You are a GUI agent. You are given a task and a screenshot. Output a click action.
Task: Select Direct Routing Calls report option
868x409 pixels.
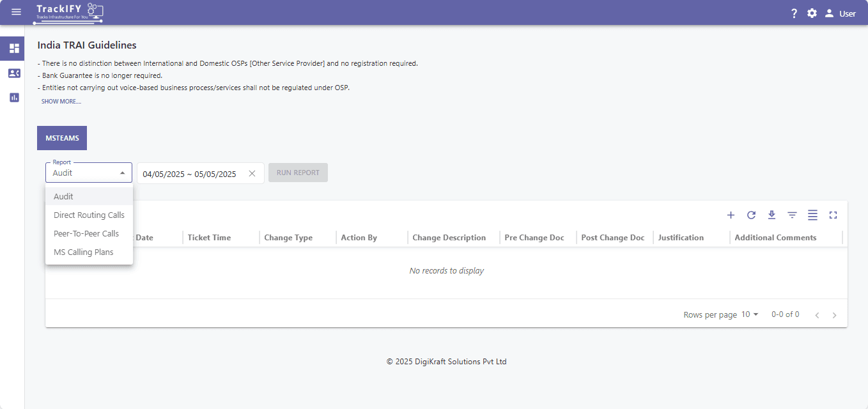pos(89,215)
